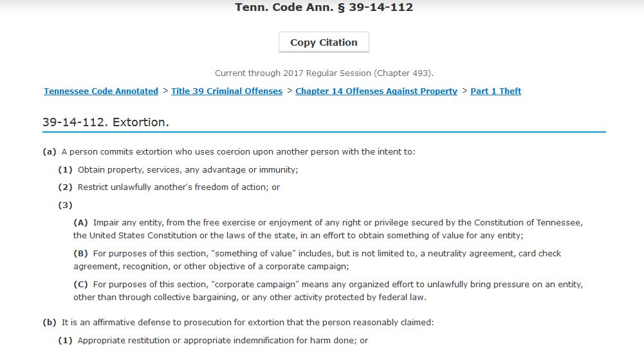The height and width of the screenshot is (351, 644).
Task: Click the Restrict unlawfully another's freedom clause
Action: click(x=179, y=187)
